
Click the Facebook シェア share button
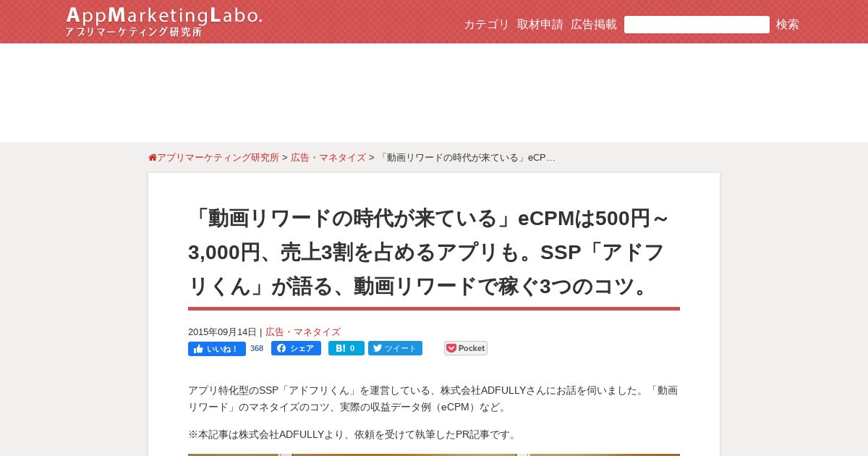296,348
